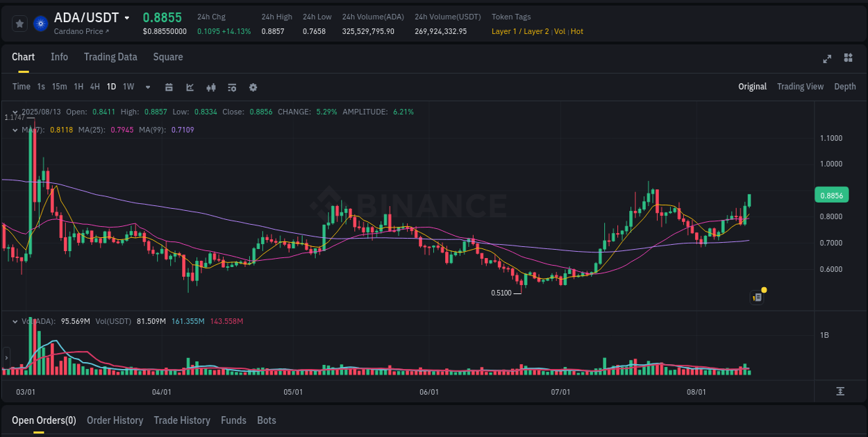868x437 pixels.
Task: Switch chart mode to Trading View
Action: coord(800,86)
